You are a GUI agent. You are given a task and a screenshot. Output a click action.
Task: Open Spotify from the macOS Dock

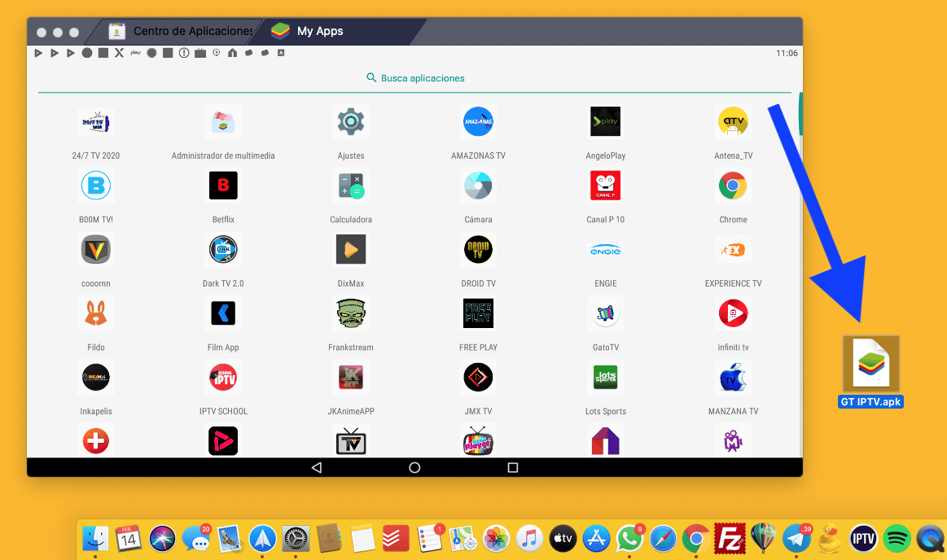[x=896, y=538]
